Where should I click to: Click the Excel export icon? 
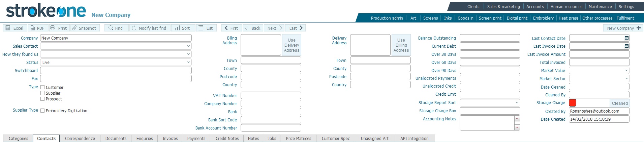click(x=8, y=28)
